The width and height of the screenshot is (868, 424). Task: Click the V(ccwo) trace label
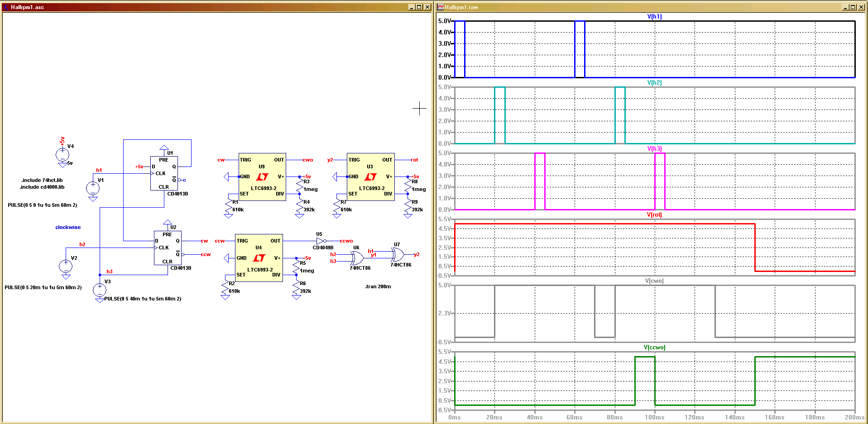click(x=654, y=348)
